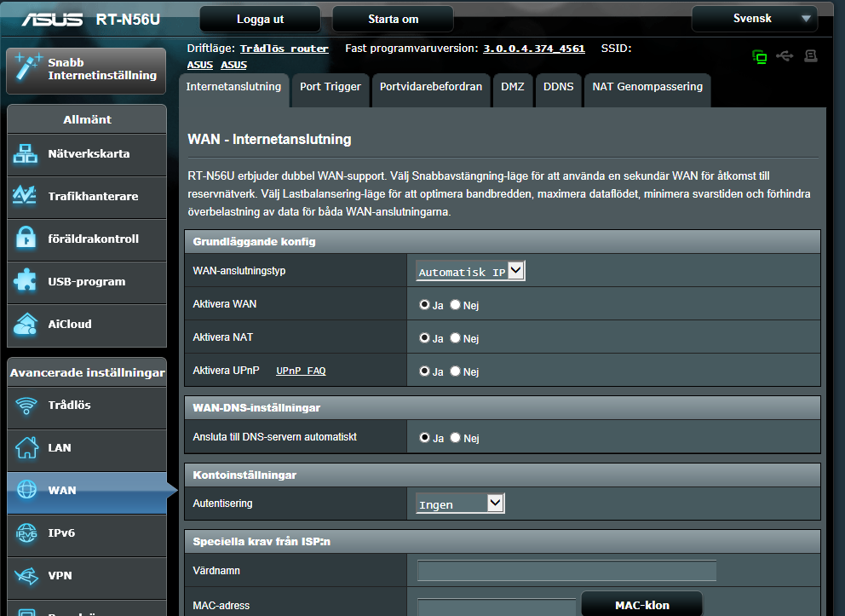Select Nej for Aktivera UPnP
Screen dimensions: 845x616
point(456,371)
